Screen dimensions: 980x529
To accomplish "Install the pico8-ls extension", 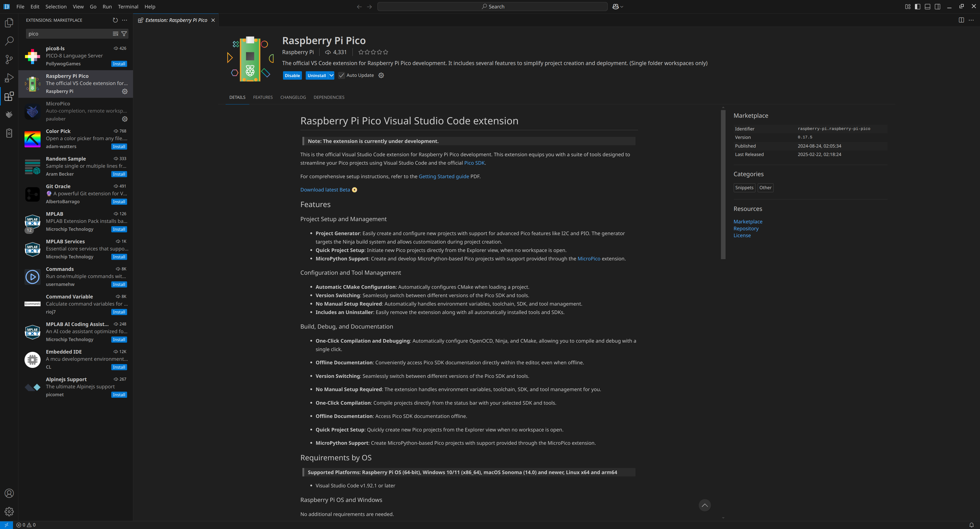I will pyautogui.click(x=119, y=64).
